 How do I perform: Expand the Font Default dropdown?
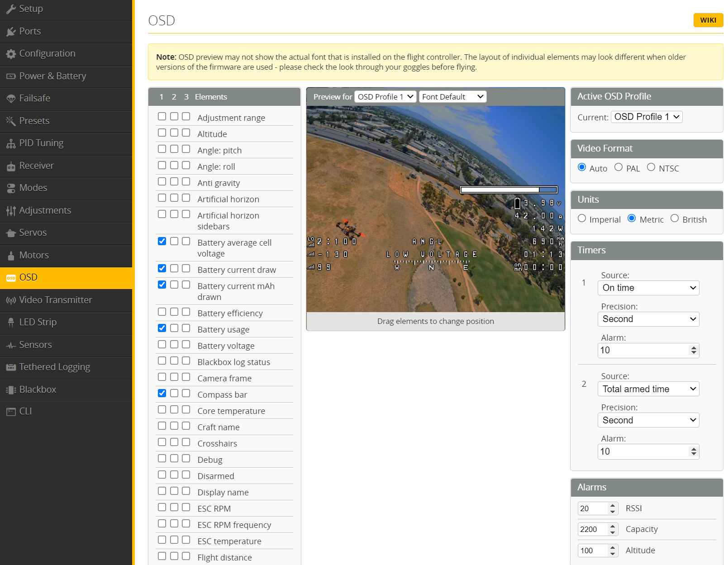tap(452, 97)
